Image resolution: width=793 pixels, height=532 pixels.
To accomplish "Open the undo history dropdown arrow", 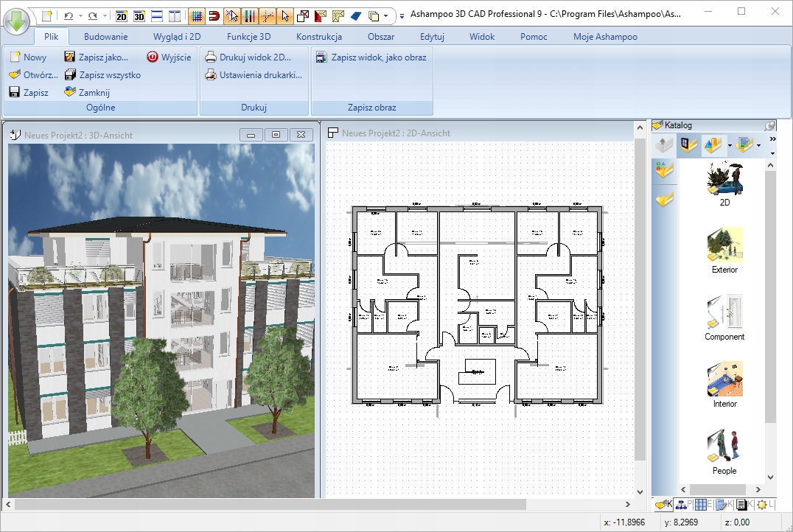I will (80, 15).
